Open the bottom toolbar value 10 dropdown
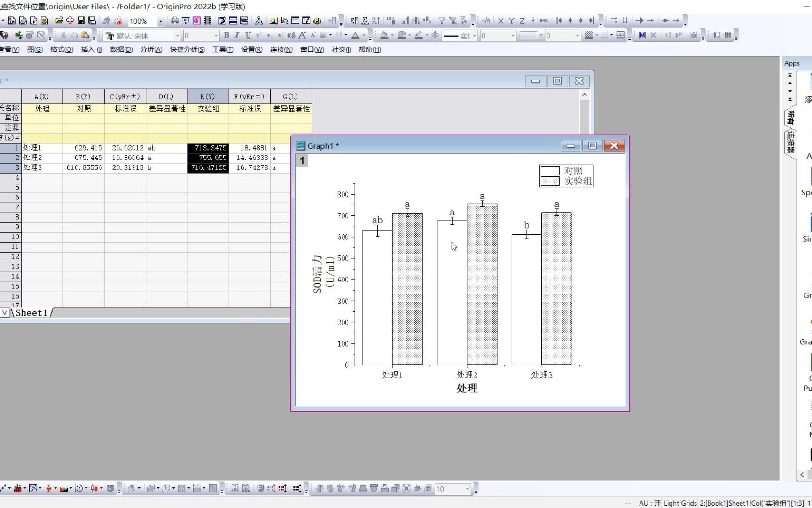812x508 pixels. [467, 489]
